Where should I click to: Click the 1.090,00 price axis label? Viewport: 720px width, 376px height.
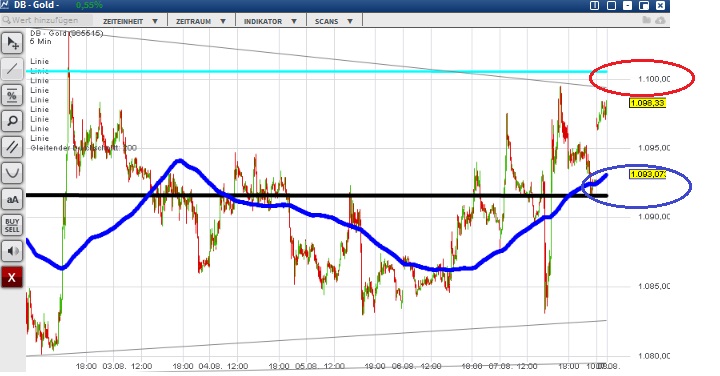(x=654, y=217)
